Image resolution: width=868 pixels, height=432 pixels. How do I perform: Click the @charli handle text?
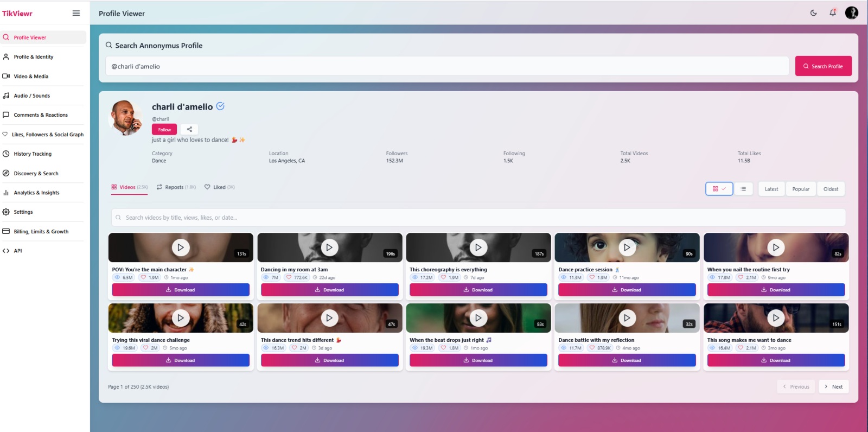click(x=160, y=119)
